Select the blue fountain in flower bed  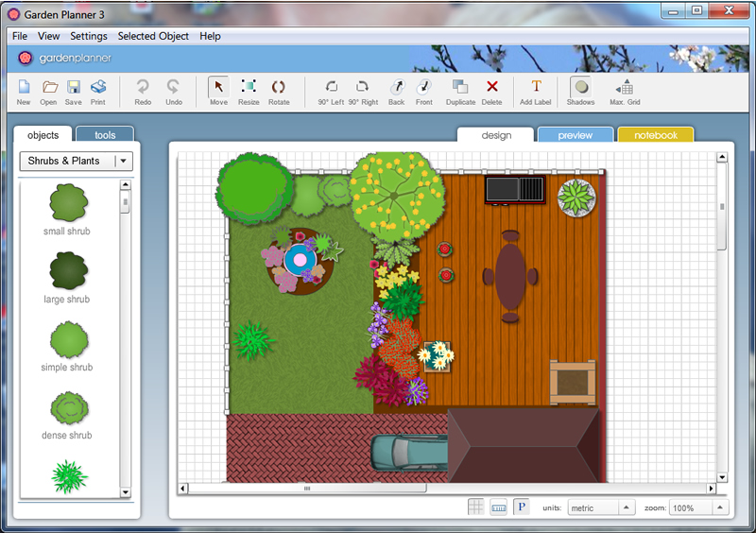coord(300,261)
